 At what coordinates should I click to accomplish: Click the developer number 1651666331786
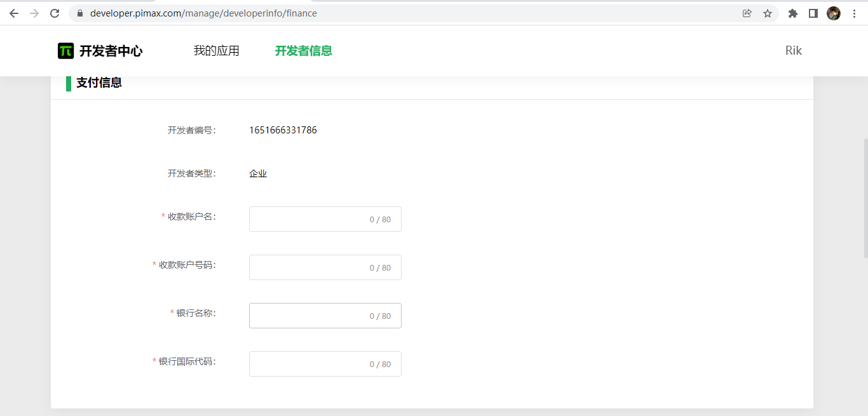pyautogui.click(x=283, y=130)
